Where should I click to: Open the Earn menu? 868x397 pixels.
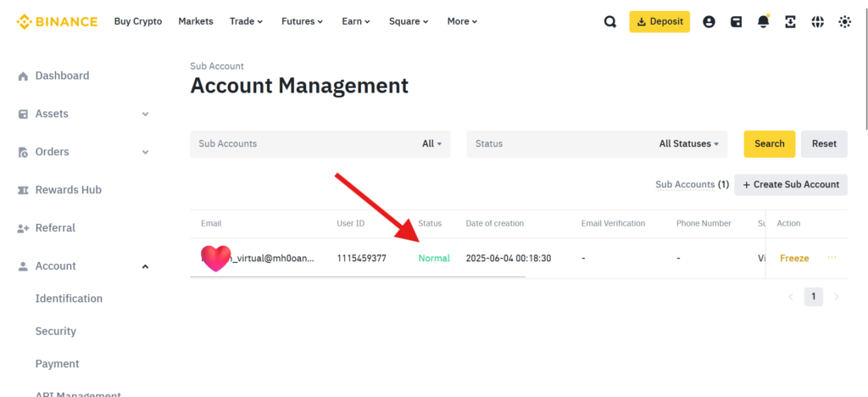pos(356,21)
